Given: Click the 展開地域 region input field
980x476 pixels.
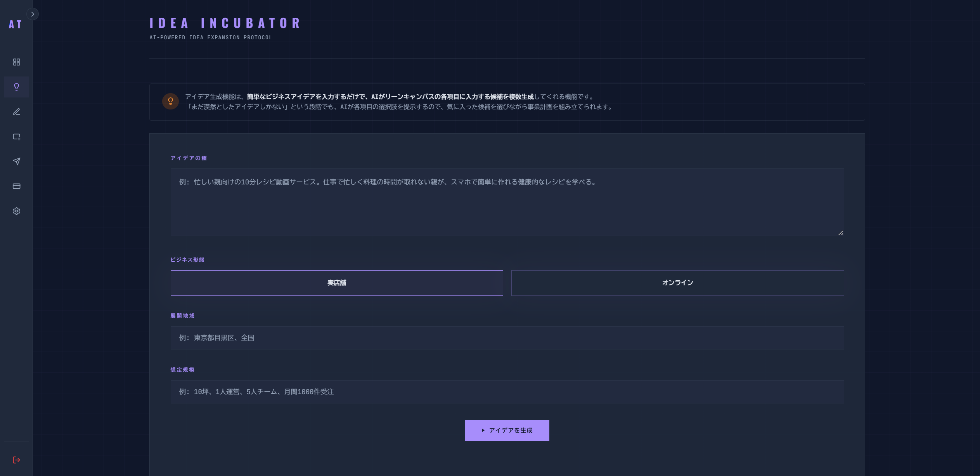Looking at the screenshot, I should [507, 337].
